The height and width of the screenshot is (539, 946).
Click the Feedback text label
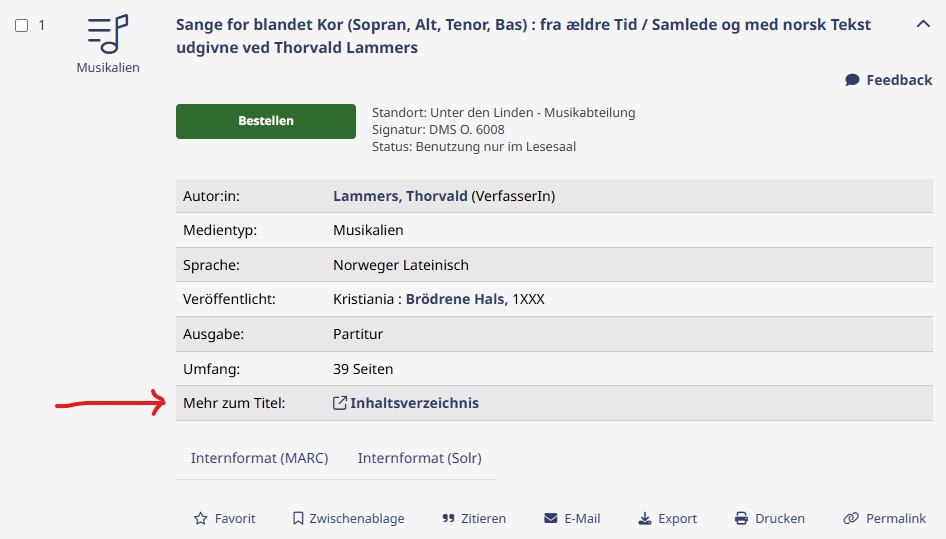899,80
